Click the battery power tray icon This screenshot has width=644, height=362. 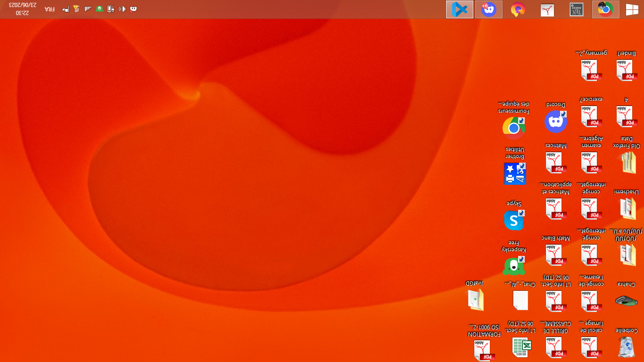(111, 9)
